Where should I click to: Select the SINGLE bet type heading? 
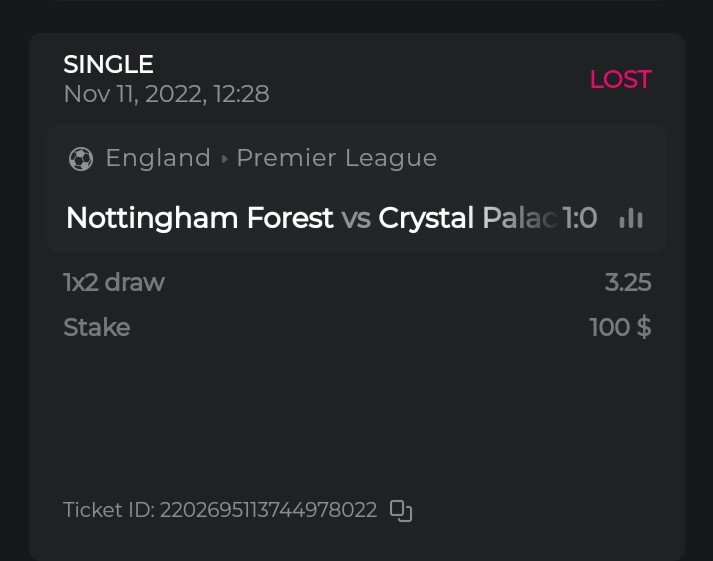(x=108, y=65)
